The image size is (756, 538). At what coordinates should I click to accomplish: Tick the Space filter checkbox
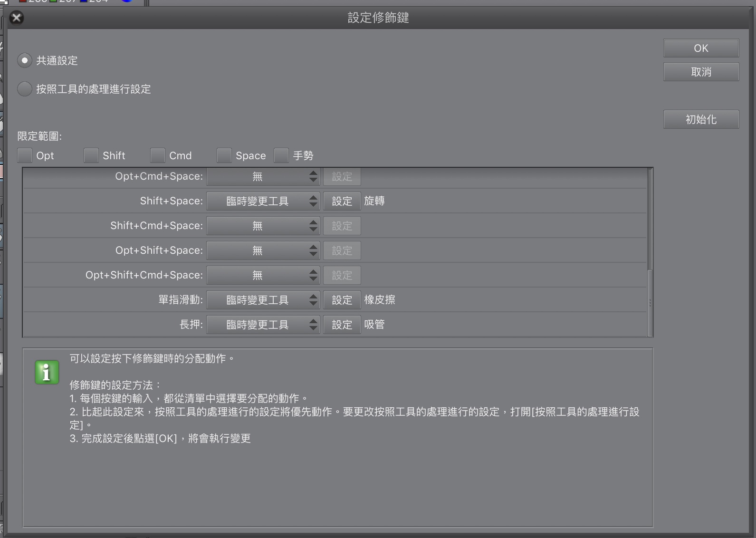pos(224,155)
